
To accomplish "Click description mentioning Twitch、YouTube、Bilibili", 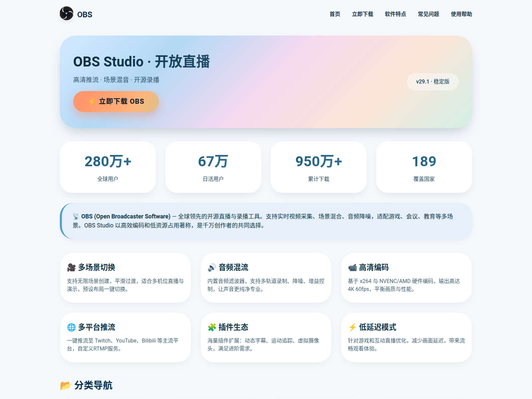I will [123, 344].
